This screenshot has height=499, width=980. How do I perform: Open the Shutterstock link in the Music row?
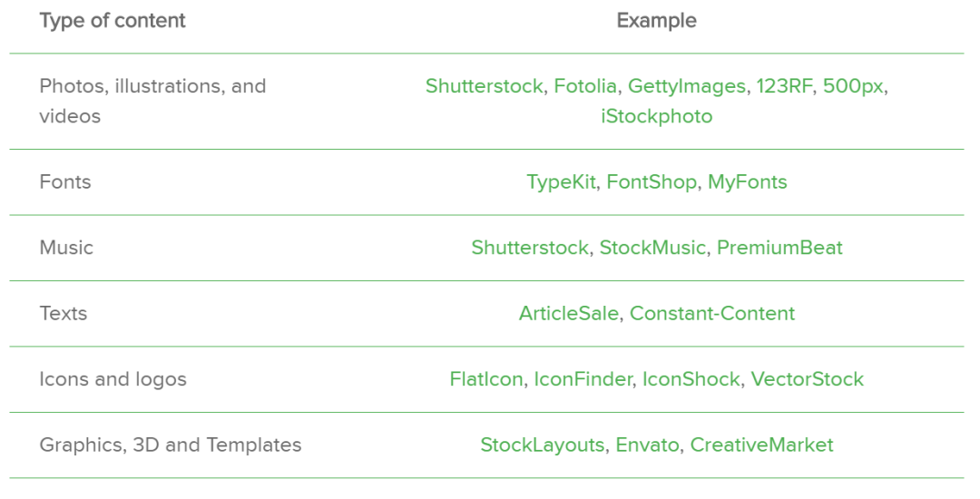tap(529, 248)
